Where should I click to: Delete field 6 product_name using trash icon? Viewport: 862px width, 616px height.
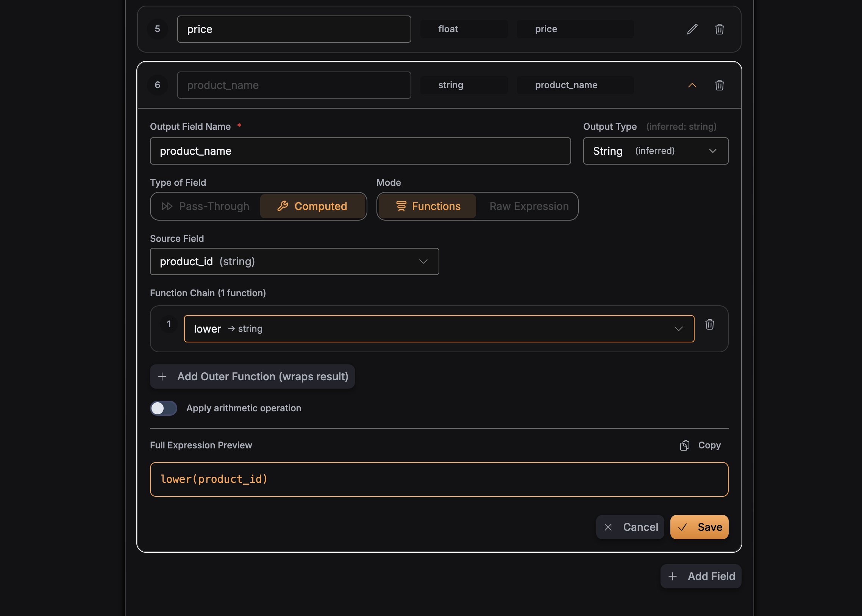tap(719, 85)
